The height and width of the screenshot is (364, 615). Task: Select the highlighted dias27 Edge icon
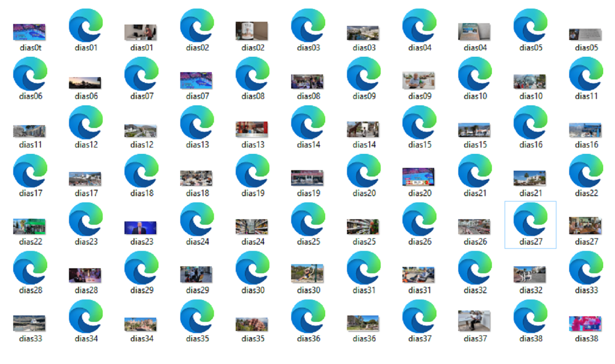tap(531, 220)
